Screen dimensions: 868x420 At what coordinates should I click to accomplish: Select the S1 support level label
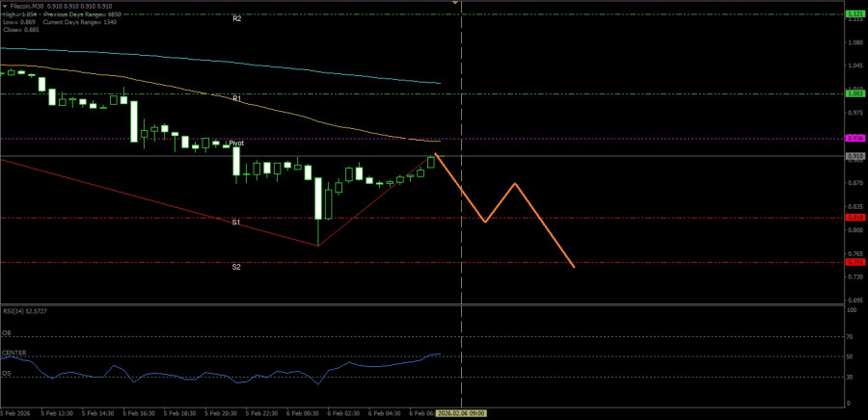(x=236, y=223)
